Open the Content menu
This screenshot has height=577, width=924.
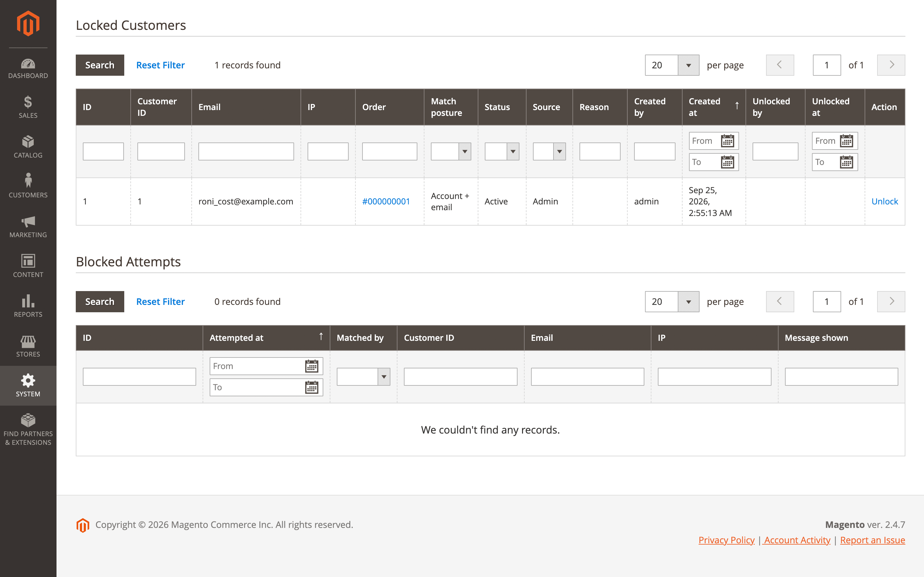pyautogui.click(x=28, y=266)
